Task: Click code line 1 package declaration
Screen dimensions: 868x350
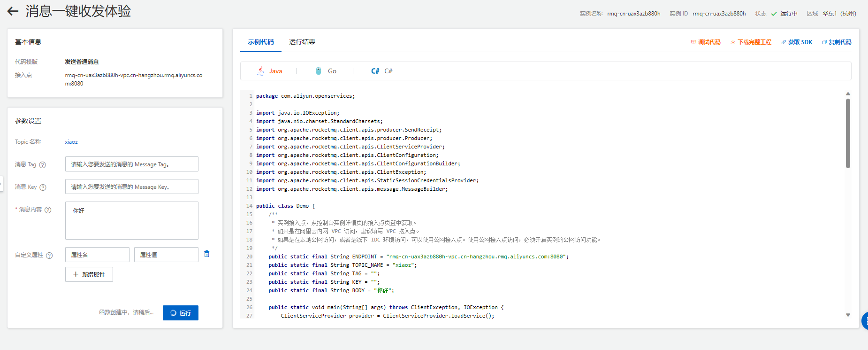Action: pyautogui.click(x=305, y=96)
